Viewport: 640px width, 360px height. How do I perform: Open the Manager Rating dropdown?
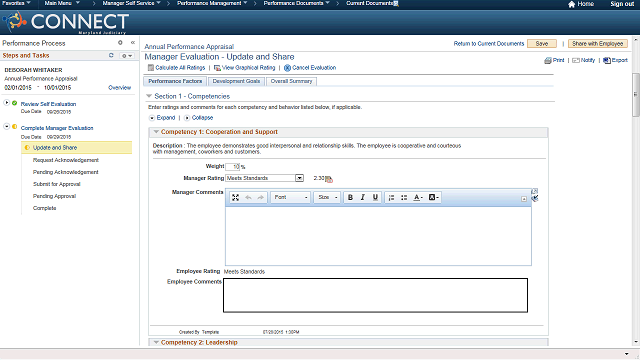pos(300,178)
